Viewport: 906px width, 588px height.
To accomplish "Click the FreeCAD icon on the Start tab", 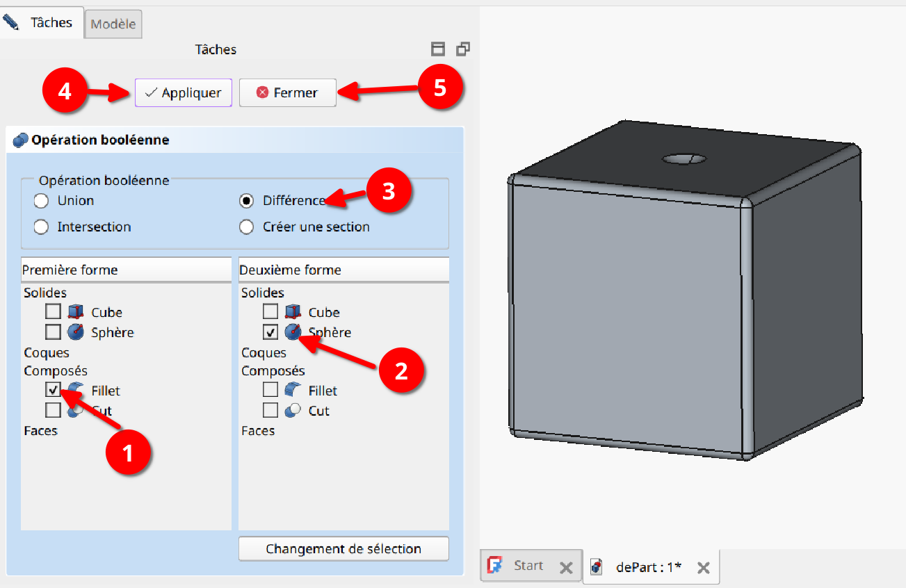I will pyautogui.click(x=494, y=565).
